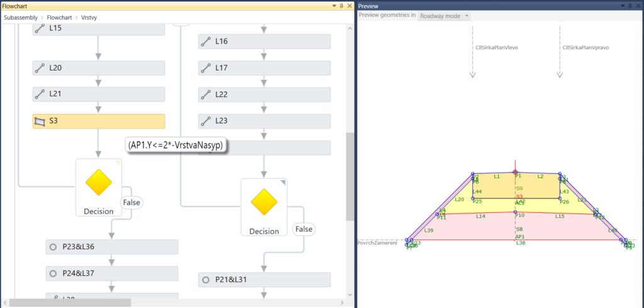Click the L40 label in Preview
644x308 pixels.
point(613,231)
